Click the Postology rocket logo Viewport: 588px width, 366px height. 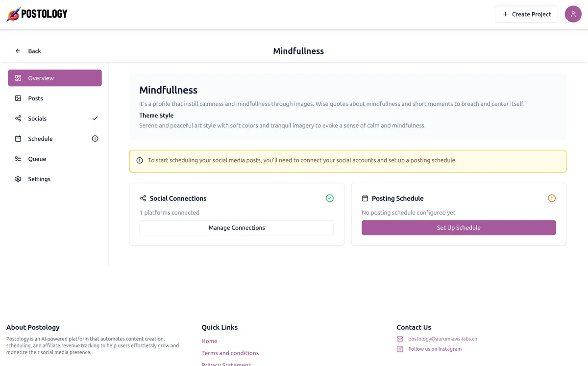(x=12, y=14)
